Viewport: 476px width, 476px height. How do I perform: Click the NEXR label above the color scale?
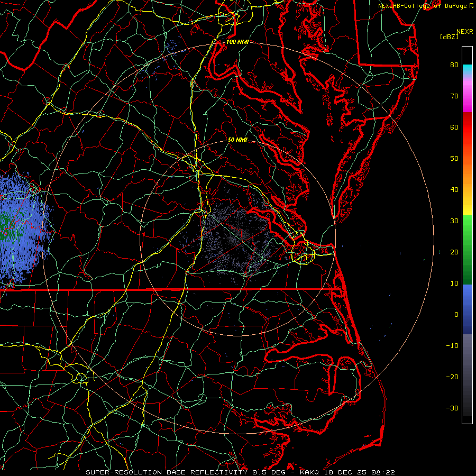click(x=464, y=32)
